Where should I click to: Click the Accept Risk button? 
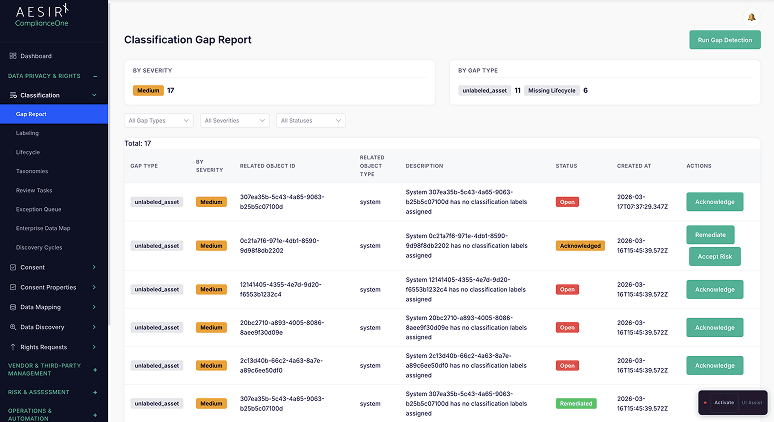click(x=714, y=256)
